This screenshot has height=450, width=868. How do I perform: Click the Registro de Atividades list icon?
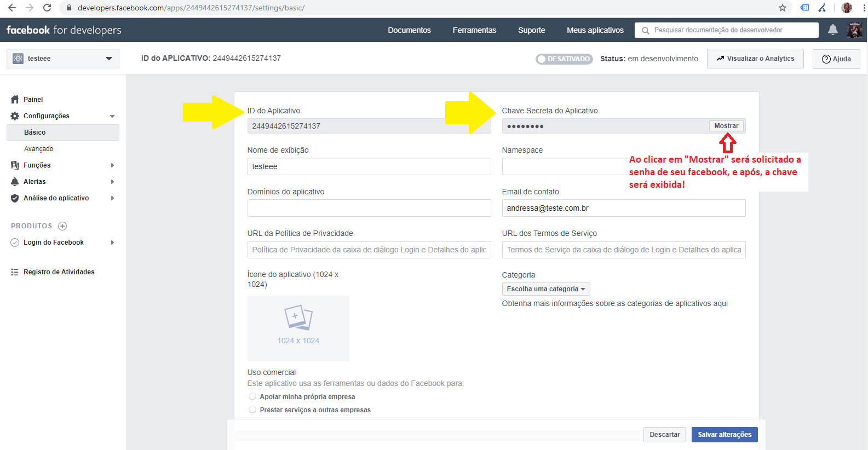click(15, 272)
